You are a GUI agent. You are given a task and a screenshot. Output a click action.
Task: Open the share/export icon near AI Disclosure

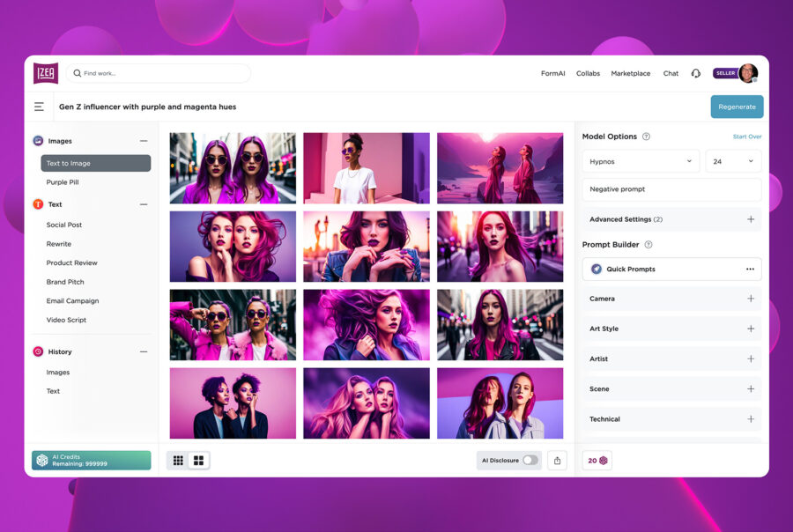pos(557,460)
